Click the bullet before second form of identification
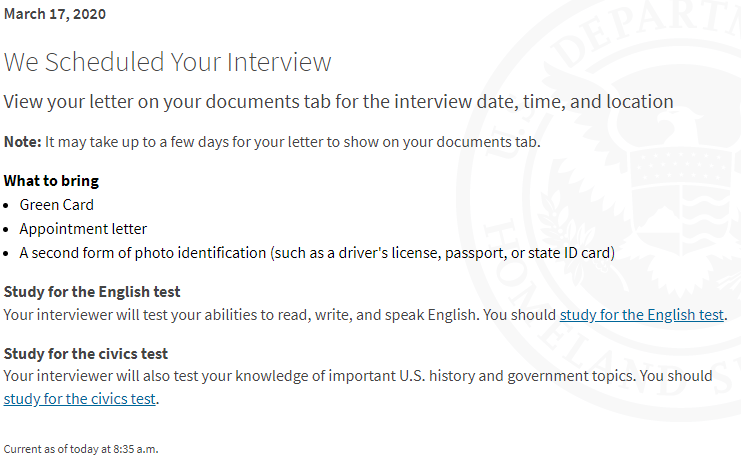The image size is (741, 458). click(x=6, y=254)
